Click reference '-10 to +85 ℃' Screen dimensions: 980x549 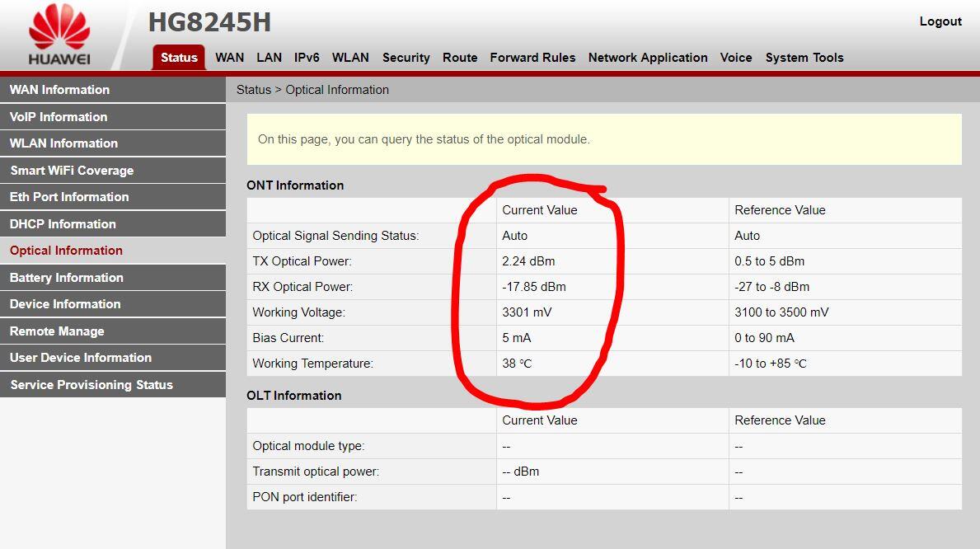pyautogui.click(x=771, y=364)
